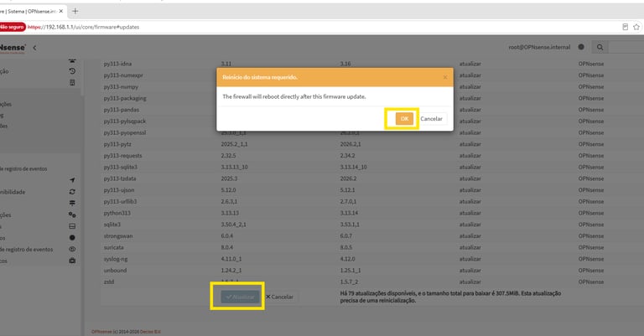Screen dimensions: 644x336
Task: Select the syslog-ng package name
Action: 116,259
